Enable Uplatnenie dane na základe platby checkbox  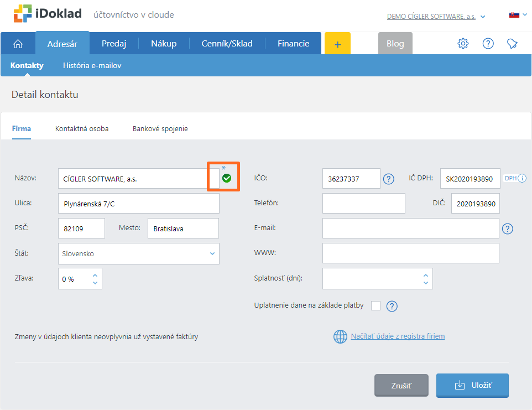click(375, 305)
